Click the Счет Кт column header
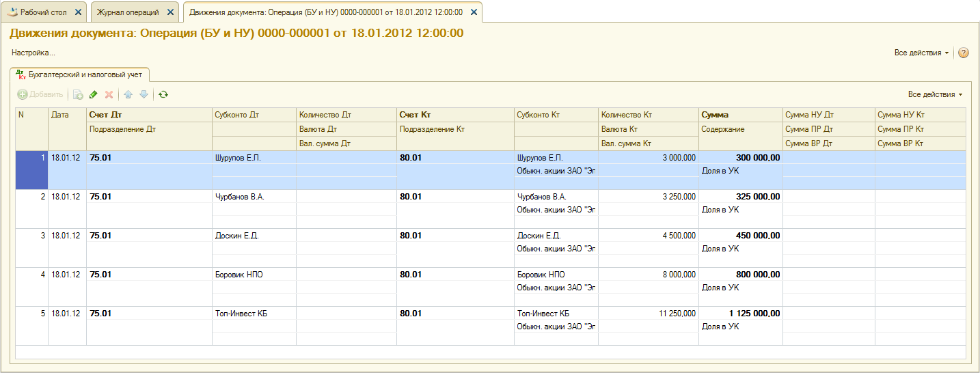 [x=455, y=115]
